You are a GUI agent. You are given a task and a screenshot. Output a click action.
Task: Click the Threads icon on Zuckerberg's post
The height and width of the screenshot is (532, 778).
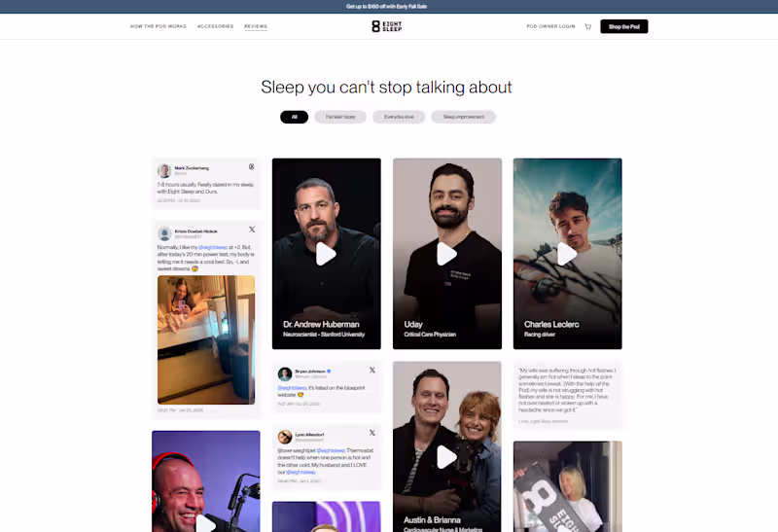click(252, 166)
